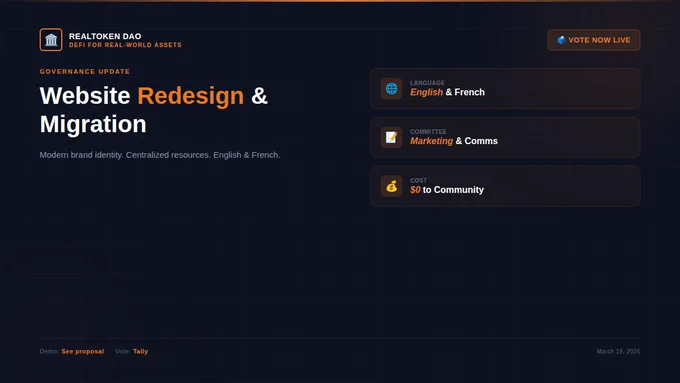Click the REALTOKEN DAO title text
The image size is (680, 383).
(105, 36)
